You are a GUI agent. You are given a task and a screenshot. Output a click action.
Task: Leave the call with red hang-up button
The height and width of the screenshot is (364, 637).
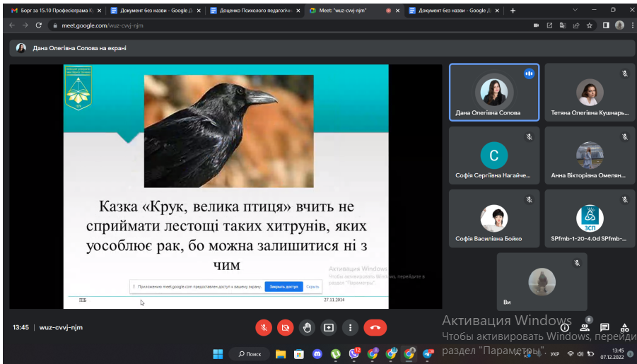coord(375,327)
